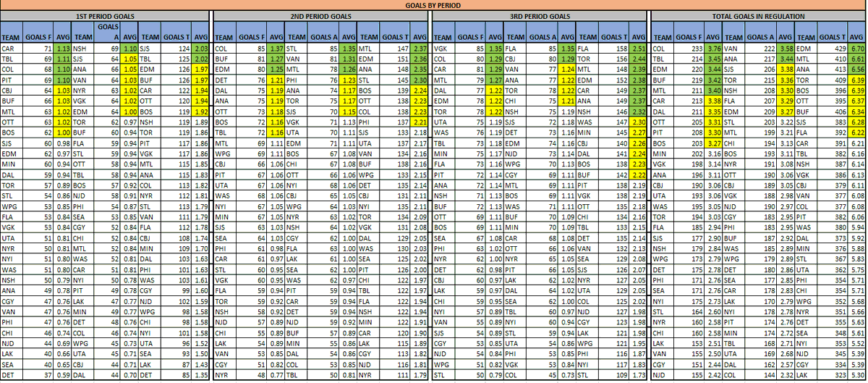Image resolution: width=868 pixels, height=383 pixels.
Task: Click the '2ND PERIOD GOALS' section header
Action: [x=321, y=15]
